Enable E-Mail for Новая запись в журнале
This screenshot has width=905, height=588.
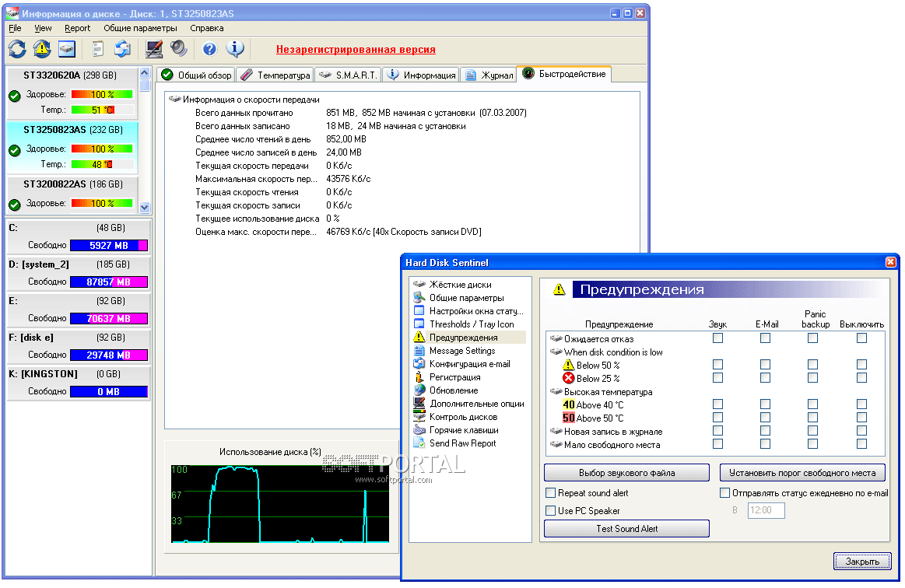click(766, 431)
